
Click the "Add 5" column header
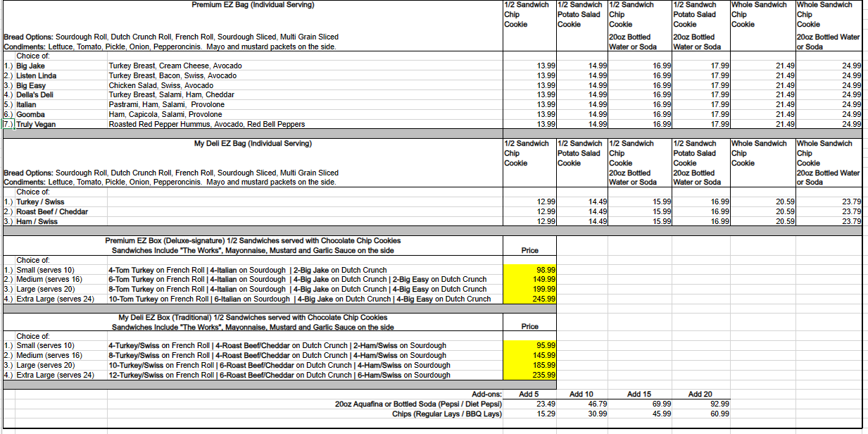[x=529, y=394]
